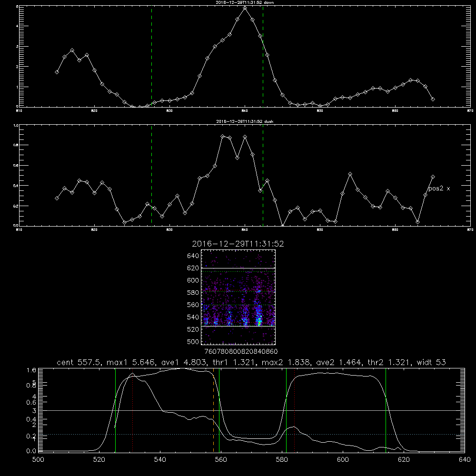Click the 'cent 557.5' statistic
The image size is (476, 476).
[x=79, y=362]
